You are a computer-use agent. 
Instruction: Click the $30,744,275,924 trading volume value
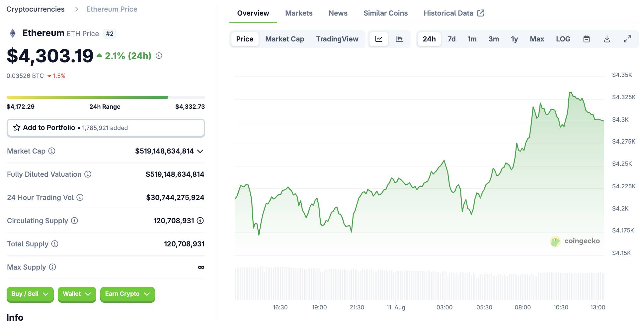tap(175, 198)
